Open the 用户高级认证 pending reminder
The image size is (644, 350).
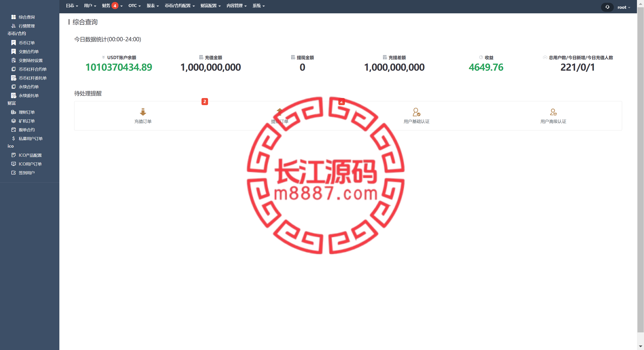pyautogui.click(x=553, y=116)
